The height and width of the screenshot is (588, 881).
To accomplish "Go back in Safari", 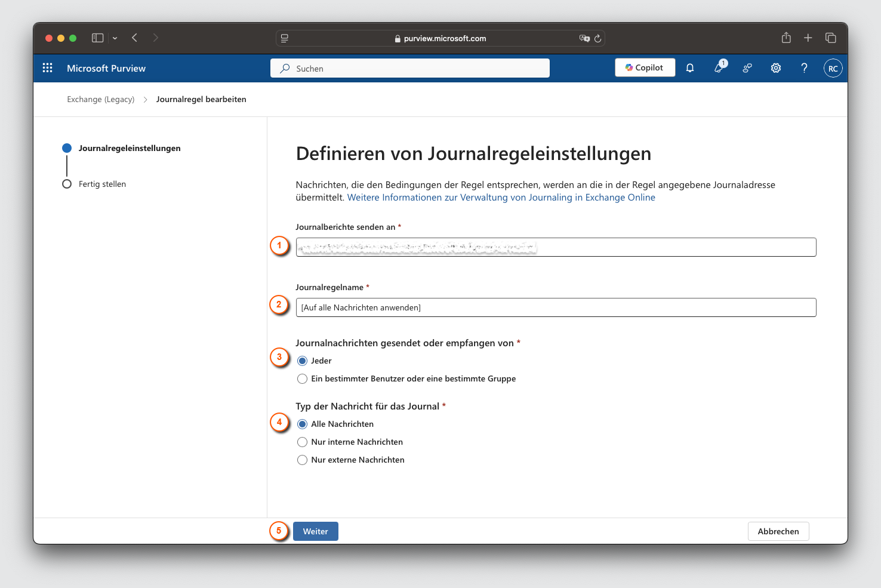I will coord(135,38).
